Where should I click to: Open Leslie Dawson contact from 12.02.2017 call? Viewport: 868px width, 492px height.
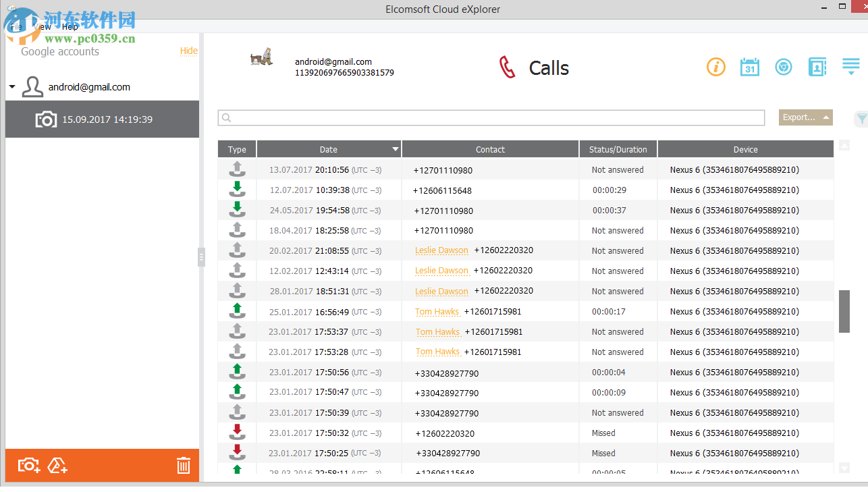coord(442,271)
